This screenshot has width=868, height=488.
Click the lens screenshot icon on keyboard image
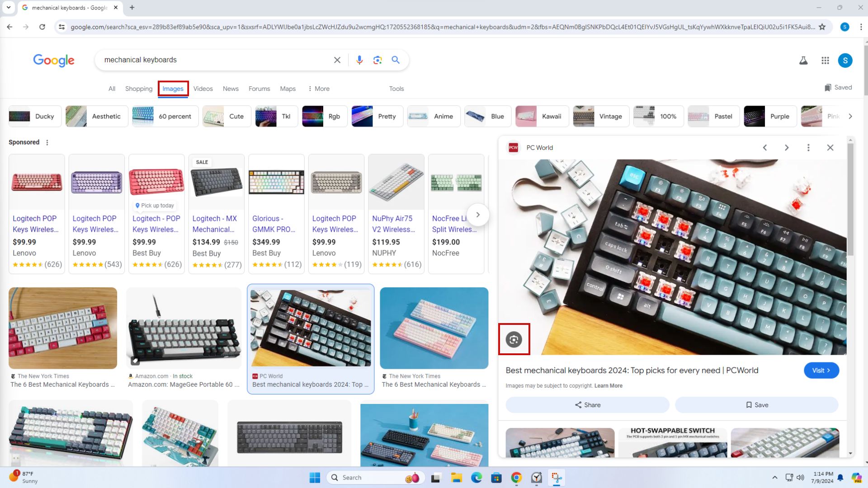pyautogui.click(x=514, y=339)
